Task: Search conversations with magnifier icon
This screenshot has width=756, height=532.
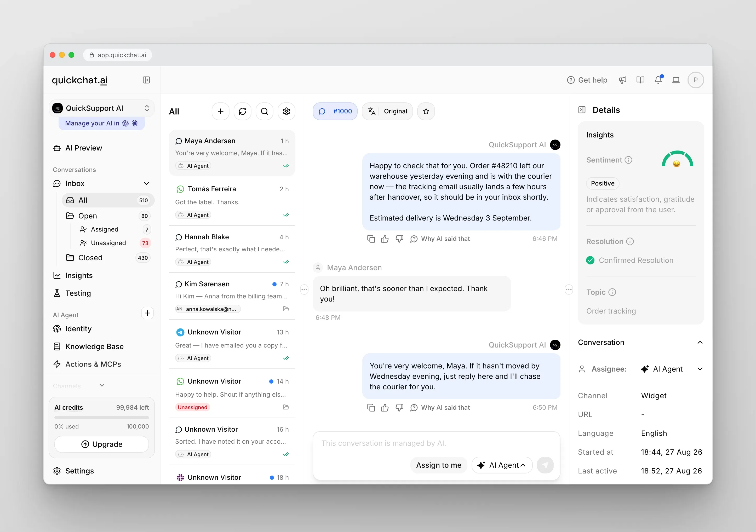Action: tap(264, 111)
